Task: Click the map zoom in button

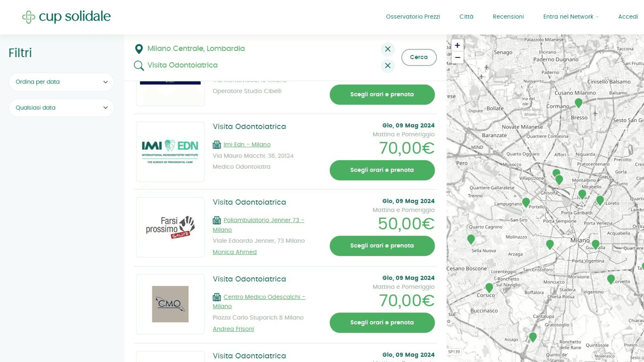Action: click(457, 45)
